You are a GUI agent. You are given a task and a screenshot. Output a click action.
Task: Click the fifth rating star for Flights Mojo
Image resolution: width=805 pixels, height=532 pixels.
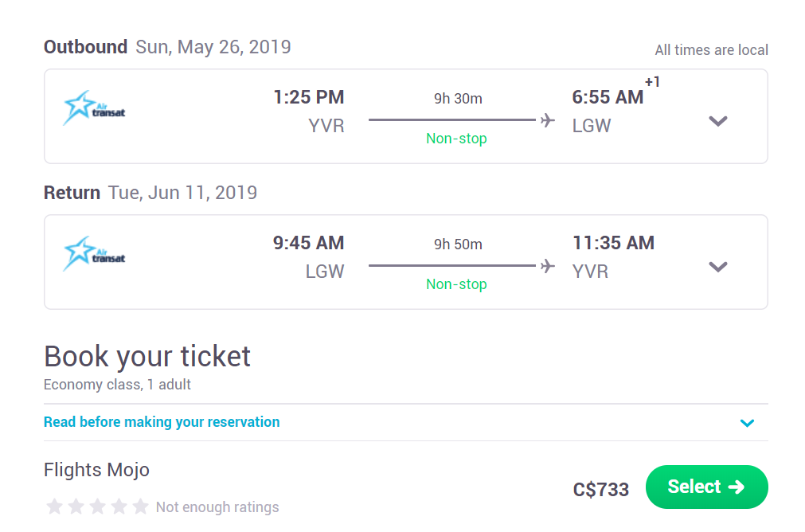pyautogui.click(x=140, y=507)
